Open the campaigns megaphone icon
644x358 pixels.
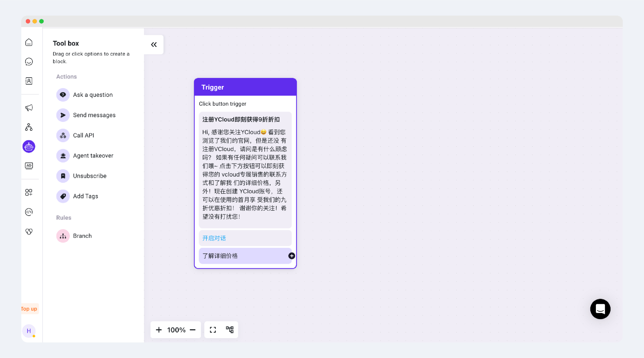(29, 108)
